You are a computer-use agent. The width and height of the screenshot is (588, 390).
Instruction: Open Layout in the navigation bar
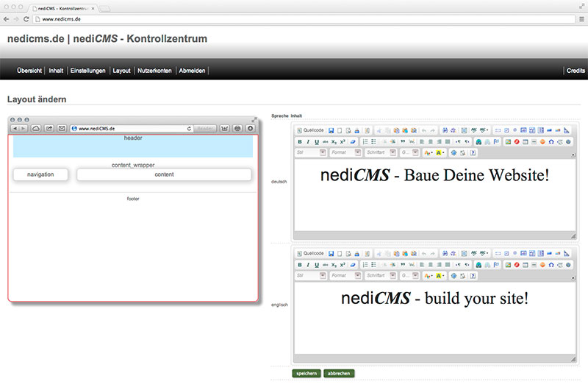pos(121,71)
